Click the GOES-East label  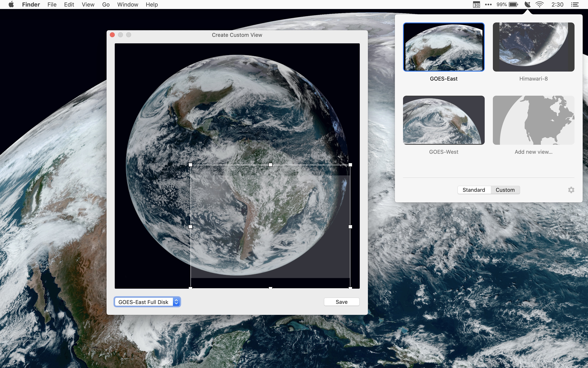444,79
